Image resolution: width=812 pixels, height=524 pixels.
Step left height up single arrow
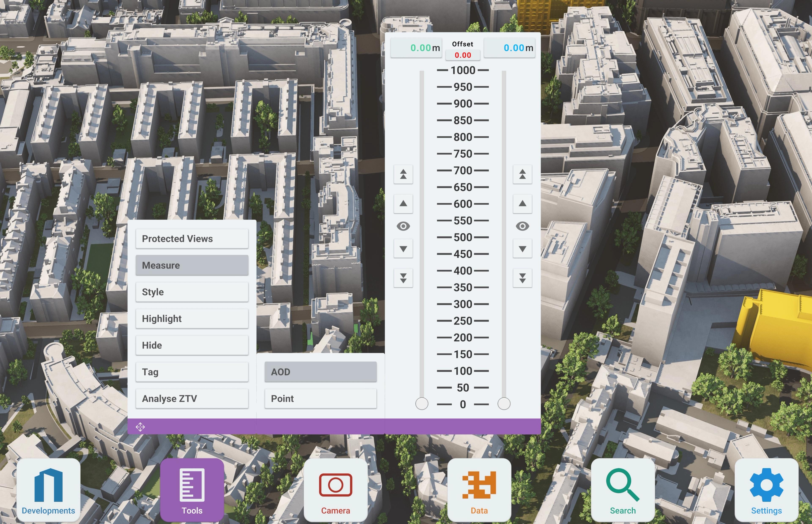pyautogui.click(x=403, y=203)
